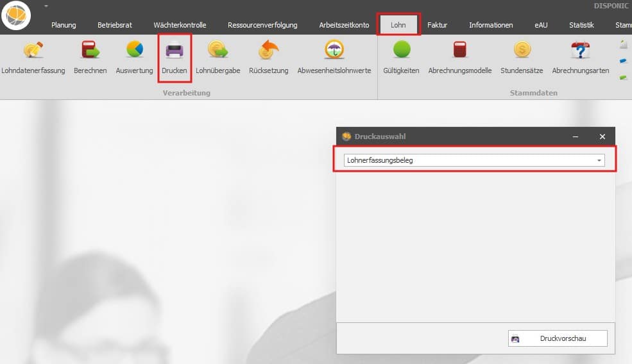Click the Drucken printer icon
632x364 pixels.
pyautogui.click(x=175, y=51)
